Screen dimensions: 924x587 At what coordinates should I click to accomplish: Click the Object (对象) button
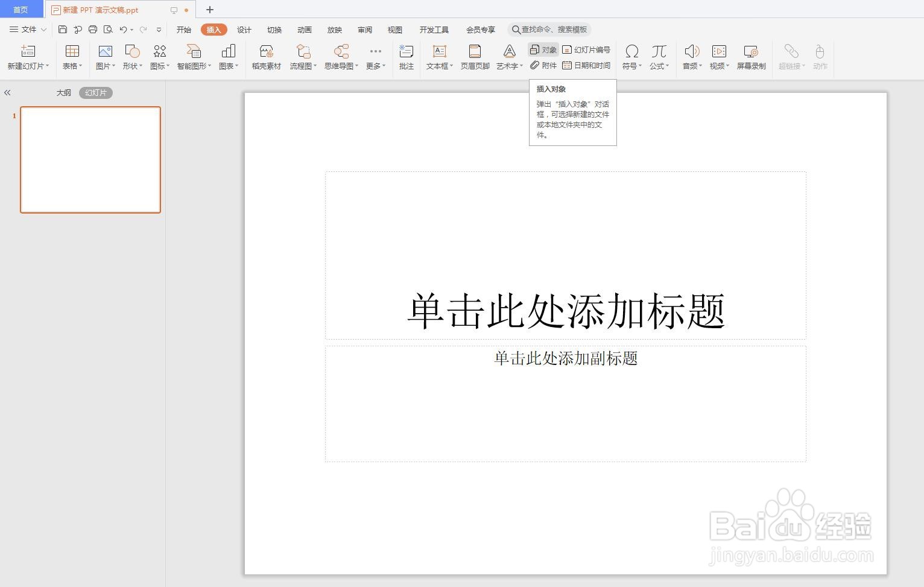tap(543, 49)
